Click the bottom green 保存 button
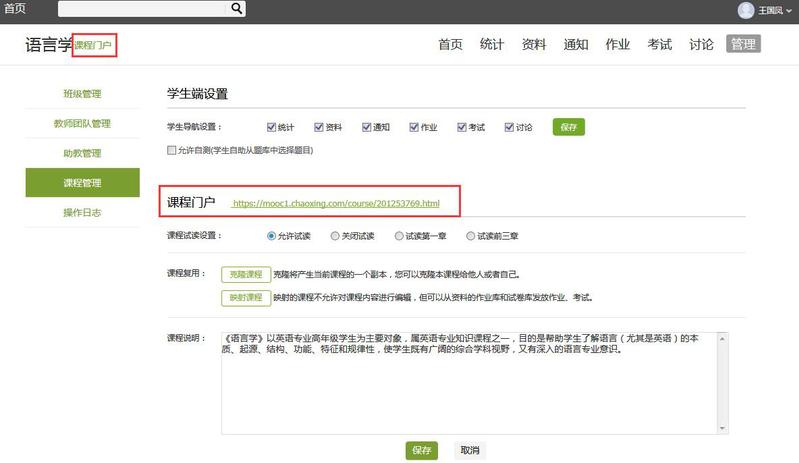 pos(421,450)
